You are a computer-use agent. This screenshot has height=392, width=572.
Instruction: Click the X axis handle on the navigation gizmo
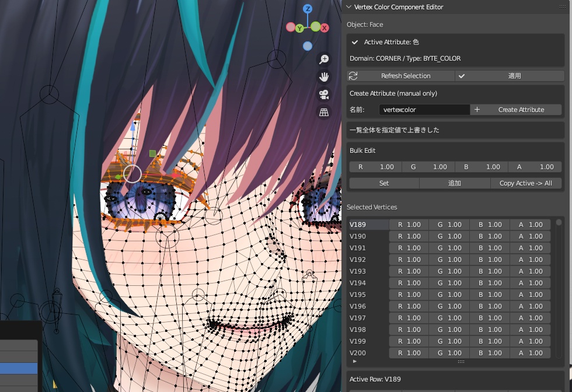coord(325,27)
